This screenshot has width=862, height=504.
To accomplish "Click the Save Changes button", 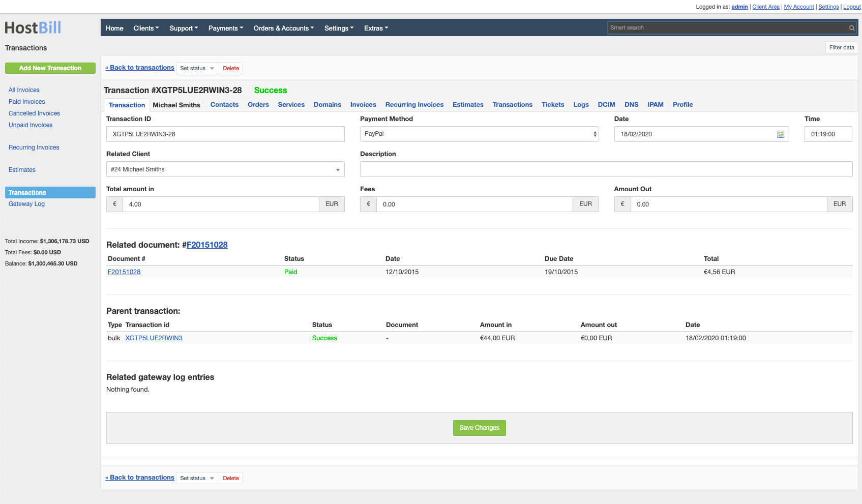I will 479,428.
